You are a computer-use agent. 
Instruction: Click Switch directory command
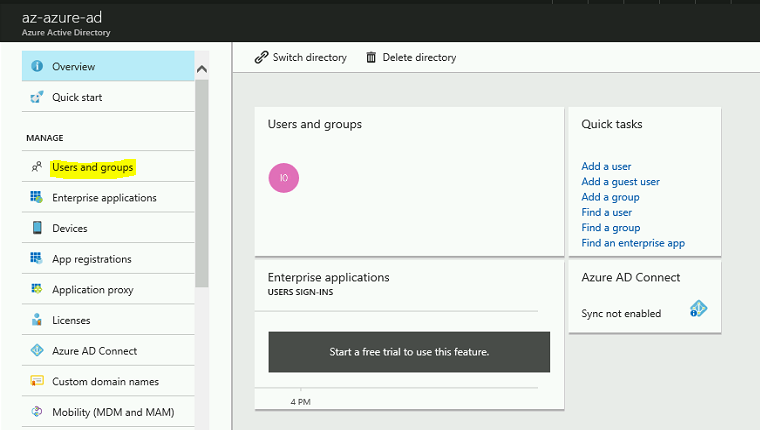click(301, 57)
